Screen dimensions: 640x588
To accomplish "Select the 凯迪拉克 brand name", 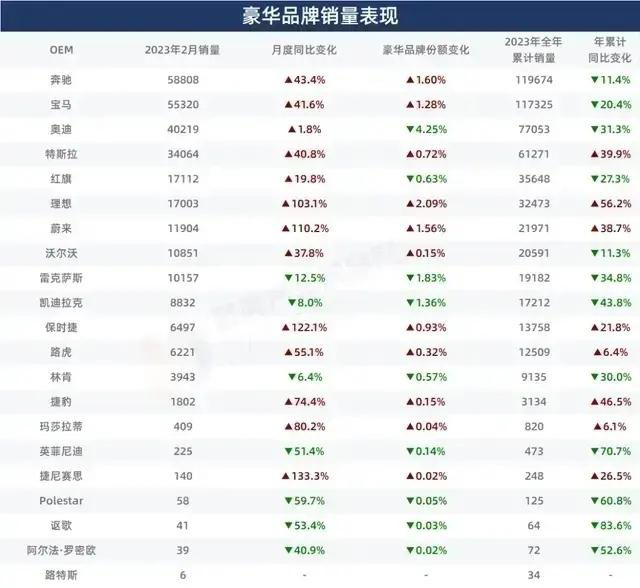I will [x=61, y=303].
